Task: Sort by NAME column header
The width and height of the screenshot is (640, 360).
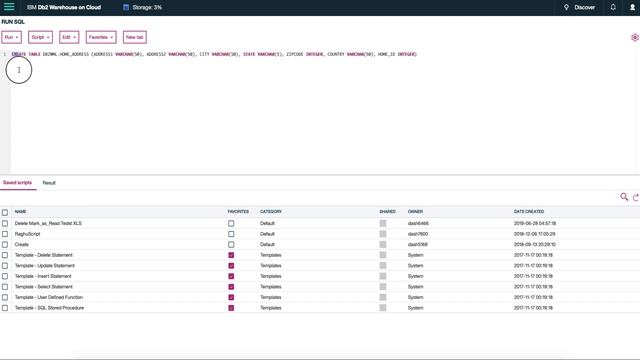Action: (20, 211)
